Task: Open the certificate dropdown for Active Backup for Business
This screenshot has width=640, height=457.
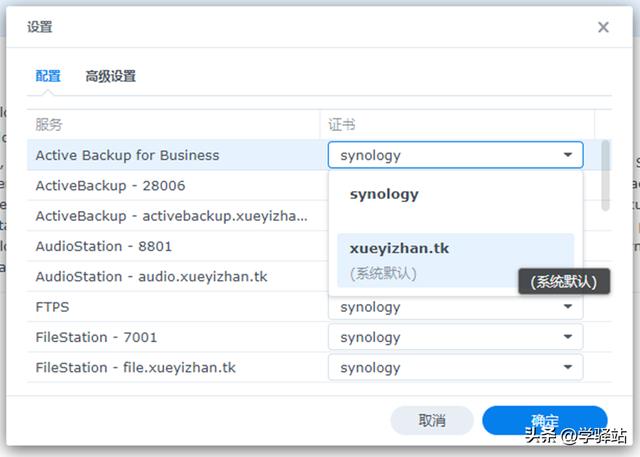Action: 456,155
